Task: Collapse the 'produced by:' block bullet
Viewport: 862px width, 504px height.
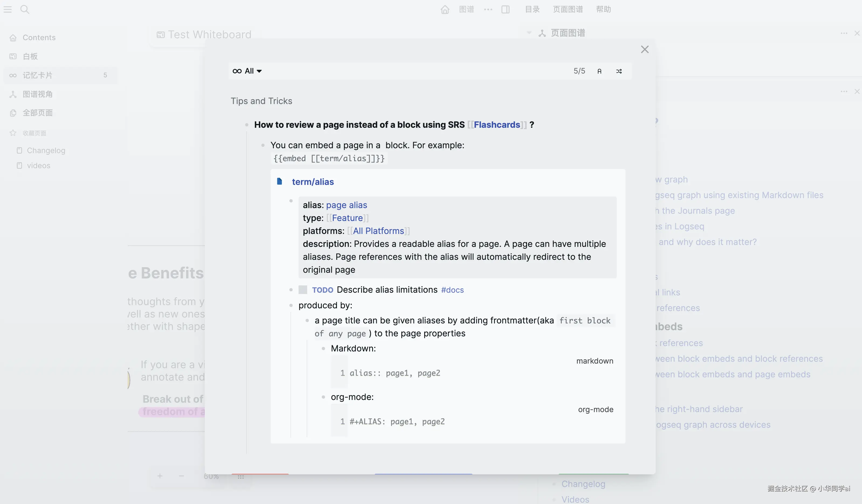Action: [x=291, y=305]
